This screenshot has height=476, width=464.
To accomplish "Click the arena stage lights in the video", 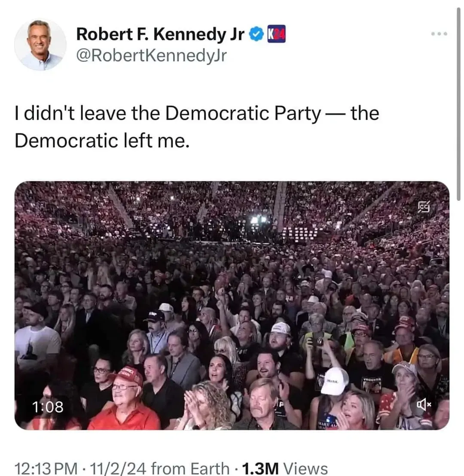I will pyautogui.click(x=258, y=219).
